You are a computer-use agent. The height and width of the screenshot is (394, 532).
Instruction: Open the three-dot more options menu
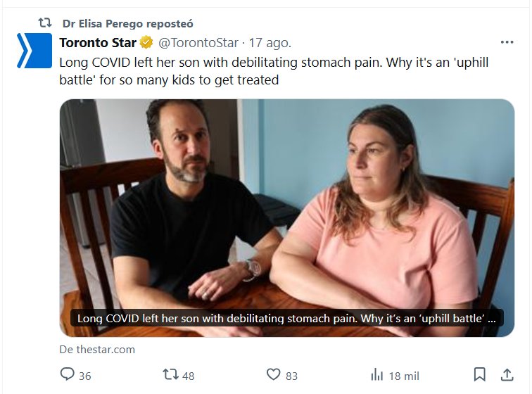click(507, 42)
